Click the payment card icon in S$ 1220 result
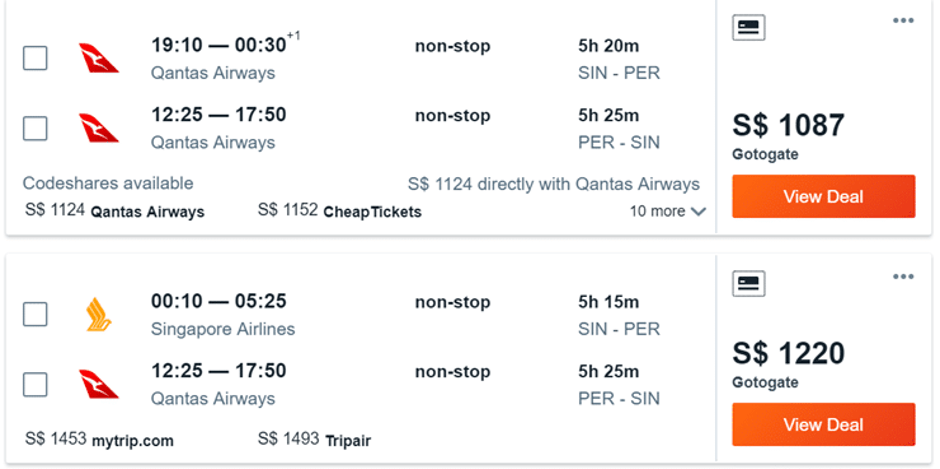940x469 pixels. (x=748, y=283)
